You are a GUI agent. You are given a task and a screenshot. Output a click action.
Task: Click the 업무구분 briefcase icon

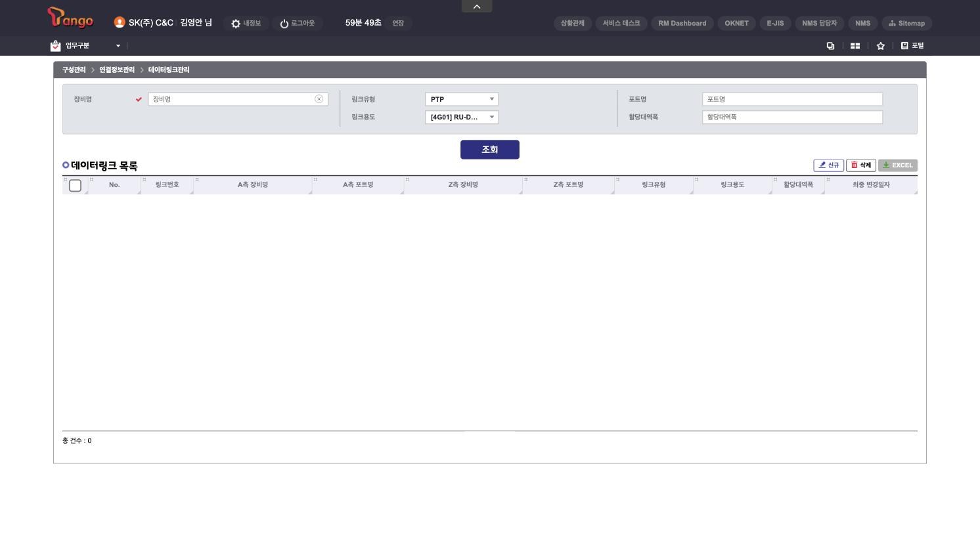pos(55,46)
